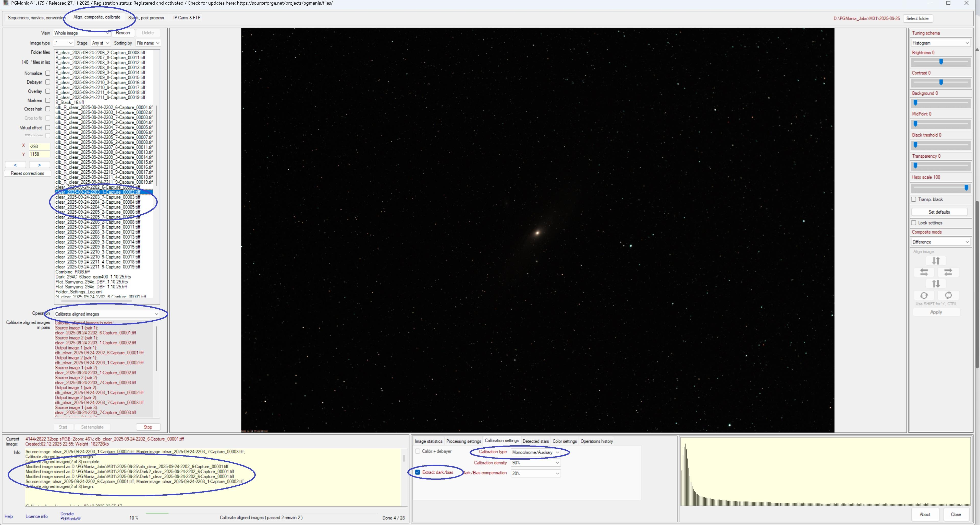Click the right rotate align image icon

point(948,295)
